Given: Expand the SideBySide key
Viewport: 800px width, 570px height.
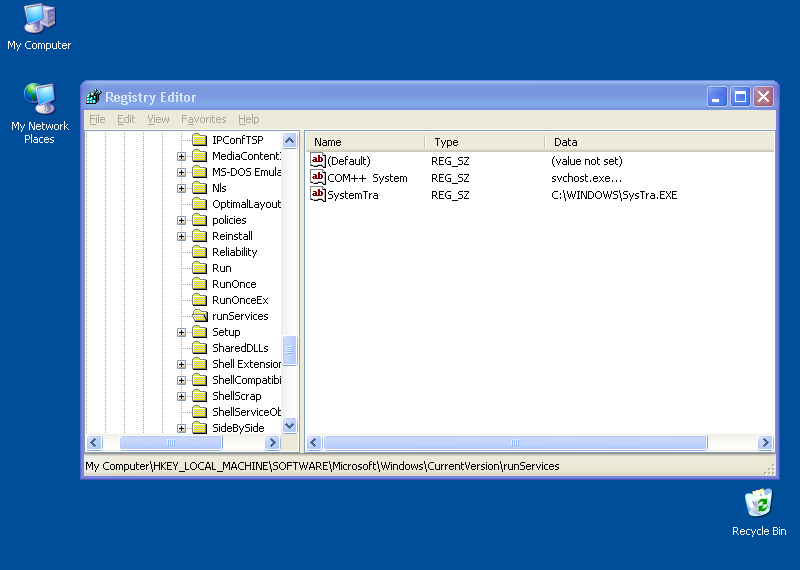Looking at the screenshot, I should 181,429.
